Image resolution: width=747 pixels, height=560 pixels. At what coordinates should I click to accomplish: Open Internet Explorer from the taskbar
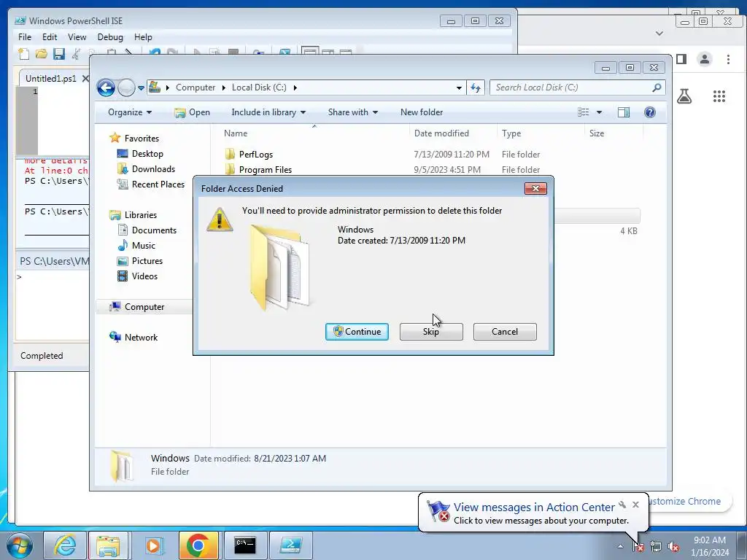coord(64,545)
